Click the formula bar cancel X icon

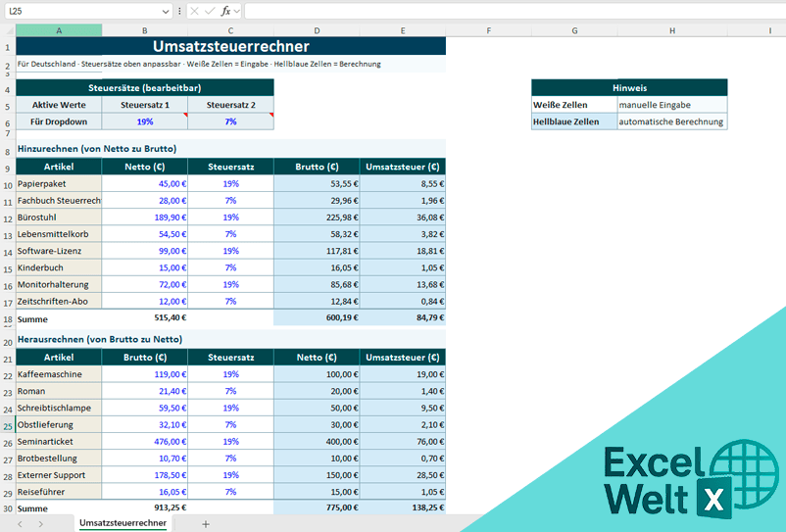click(194, 11)
